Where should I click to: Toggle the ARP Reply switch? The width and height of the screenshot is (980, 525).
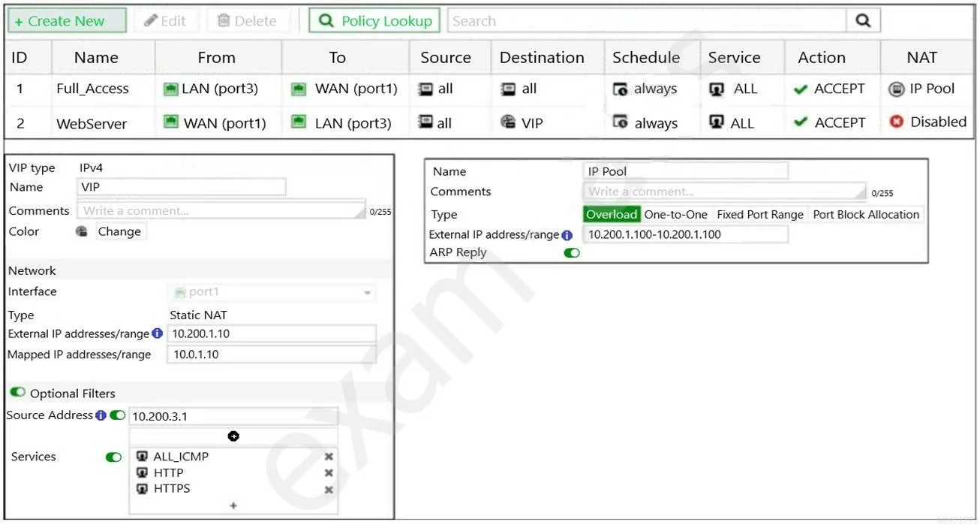coord(572,253)
